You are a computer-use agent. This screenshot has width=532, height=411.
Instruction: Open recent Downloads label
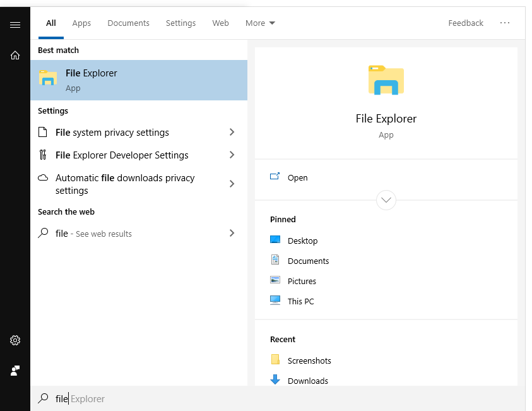[x=308, y=381]
